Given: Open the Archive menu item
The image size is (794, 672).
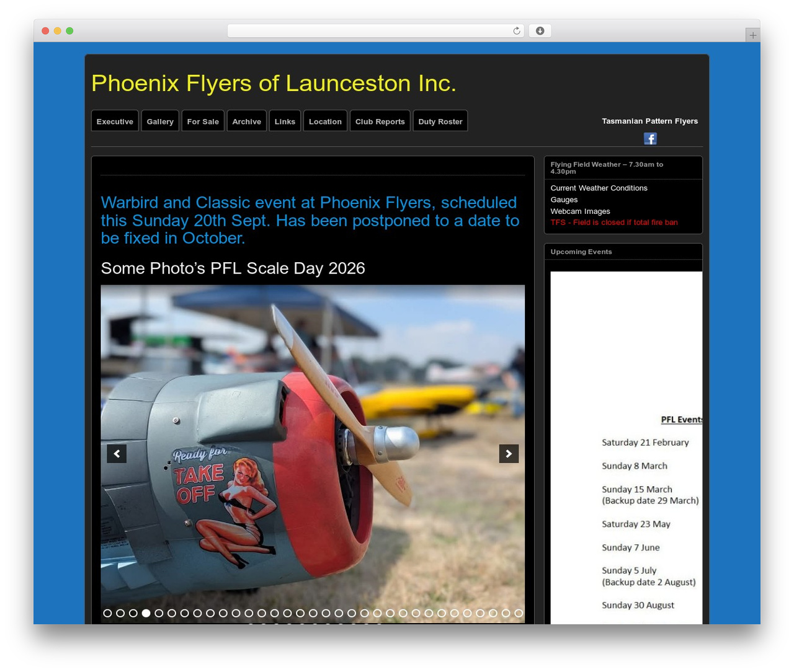Looking at the screenshot, I should point(247,121).
